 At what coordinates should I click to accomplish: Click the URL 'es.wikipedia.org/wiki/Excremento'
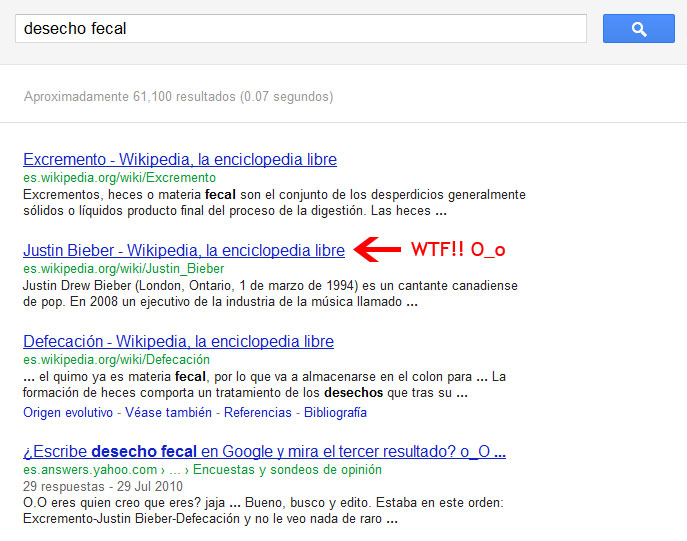click(x=120, y=177)
